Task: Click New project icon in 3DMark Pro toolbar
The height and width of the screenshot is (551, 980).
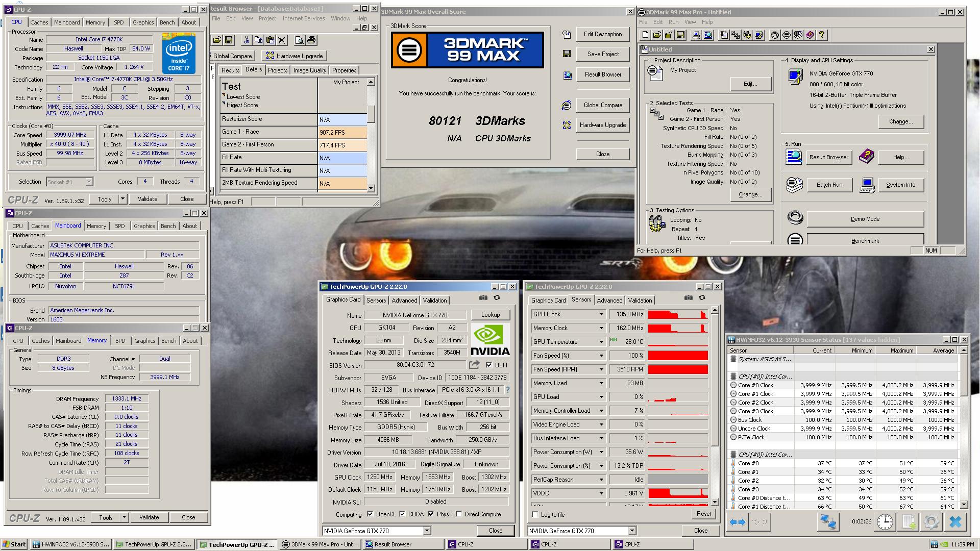Action: [x=645, y=35]
